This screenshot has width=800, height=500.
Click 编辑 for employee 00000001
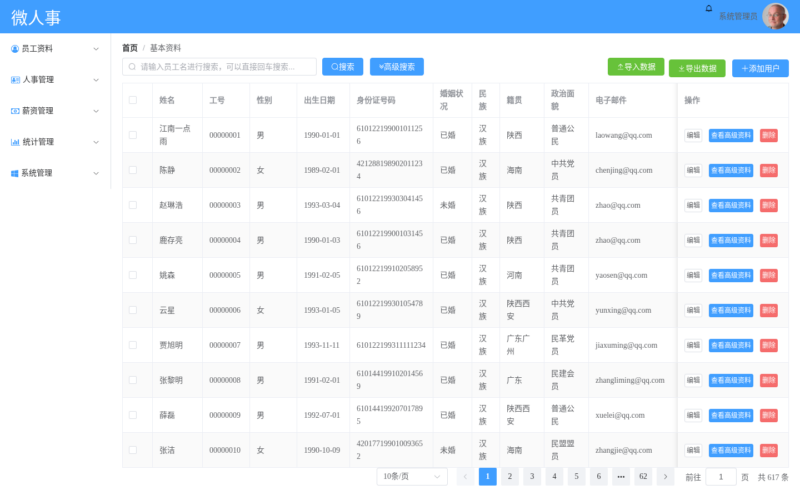[693, 135]
